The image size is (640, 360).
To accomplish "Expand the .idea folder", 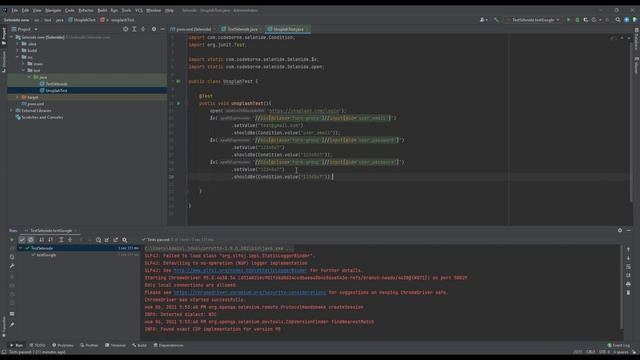I will (x=17, y=44).
